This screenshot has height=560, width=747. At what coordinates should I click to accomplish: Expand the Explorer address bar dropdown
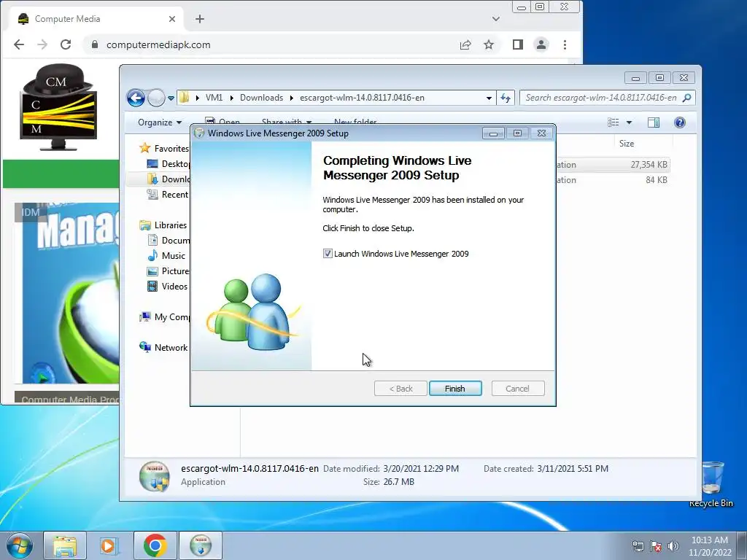pyautogui.click(x=489, y=98)
